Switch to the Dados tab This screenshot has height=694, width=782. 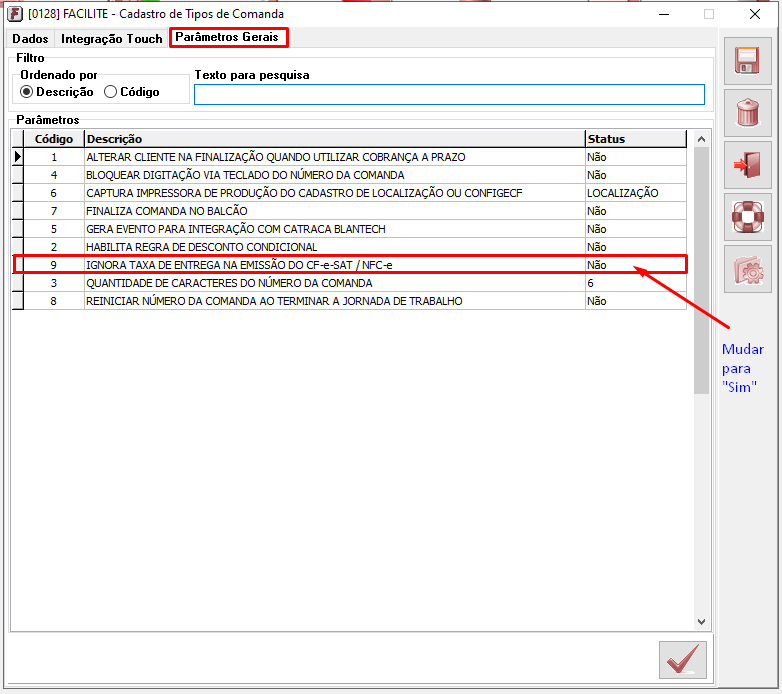[x=30, y=39]
